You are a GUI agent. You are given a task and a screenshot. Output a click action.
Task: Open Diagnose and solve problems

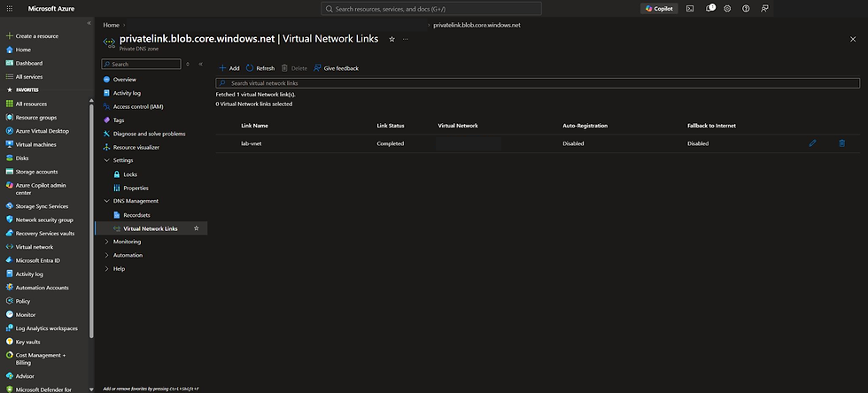coord(144,134)
